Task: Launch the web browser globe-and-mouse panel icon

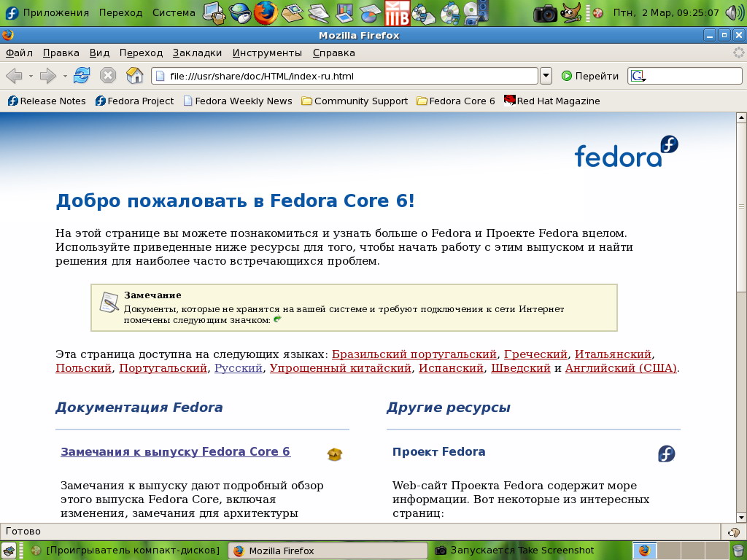Action: pyautogui.click(x=239, y=13)
